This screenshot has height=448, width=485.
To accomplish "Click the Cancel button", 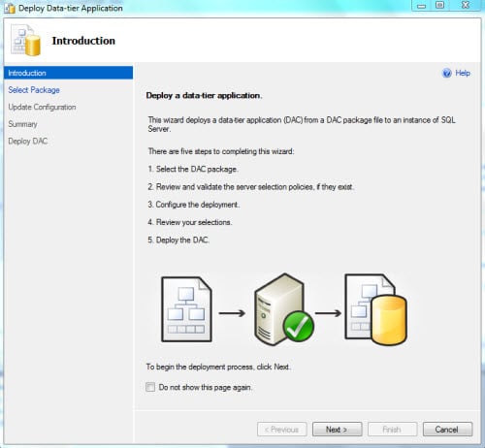I will click(447, 430).
